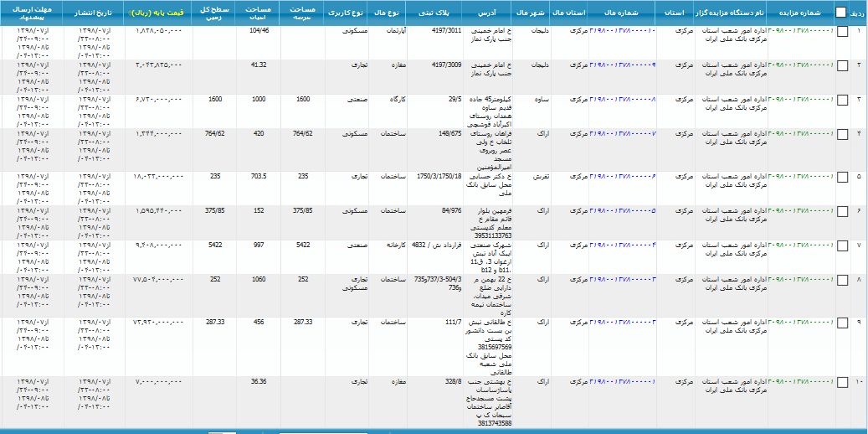The width and height of the screenshot is (868, 434).
Task: Click the تاریخ انتشار column header
Action: 93,13
